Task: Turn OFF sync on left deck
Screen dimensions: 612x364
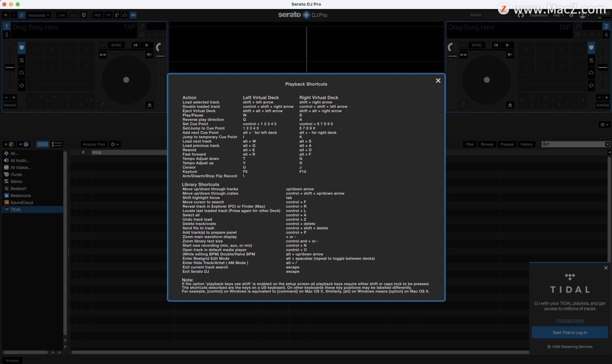Action: click(103, 45)
